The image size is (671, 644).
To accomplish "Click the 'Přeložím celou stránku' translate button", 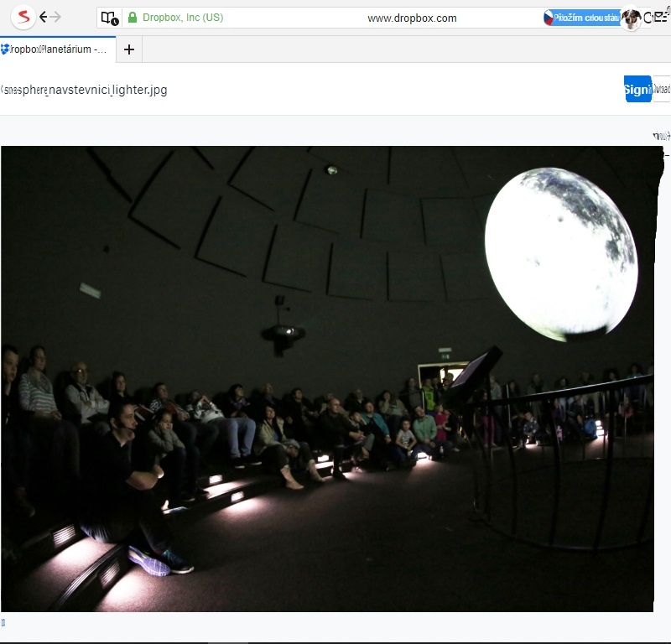I will (585, 18).
